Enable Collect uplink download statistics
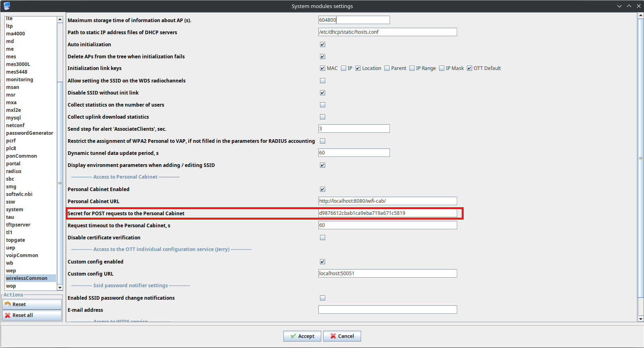The width and height of the screenshot is (644, 348). [322, 117]
